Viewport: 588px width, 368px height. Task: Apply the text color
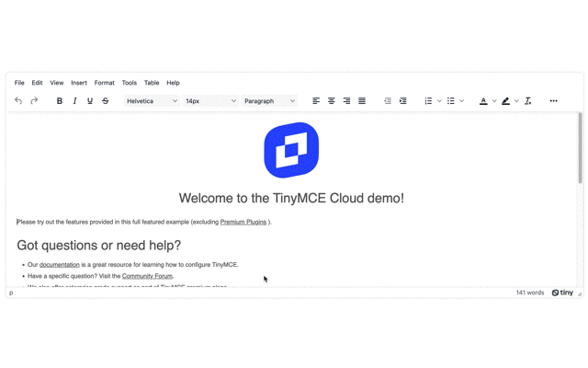click(x=483, y=100)
